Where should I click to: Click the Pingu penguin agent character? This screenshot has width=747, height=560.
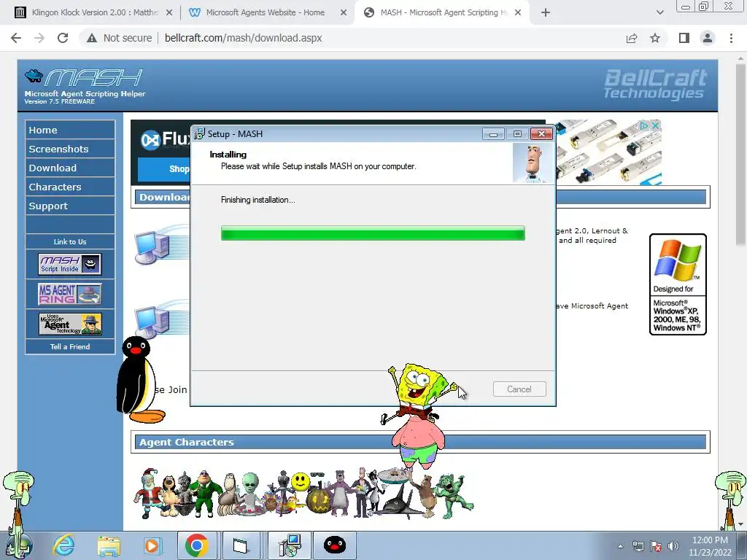tap(138, 379)
